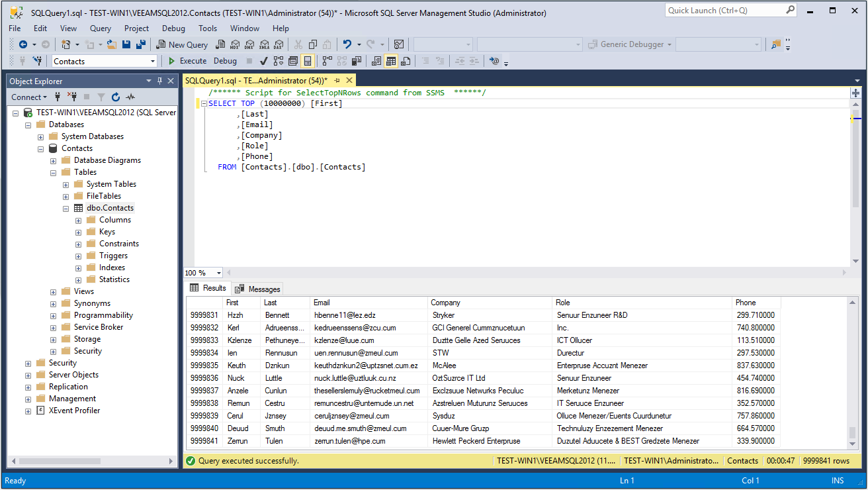The width and height of the screenshot is (868, 490).
Task: Open the Query menu
Action: (101, 28)
